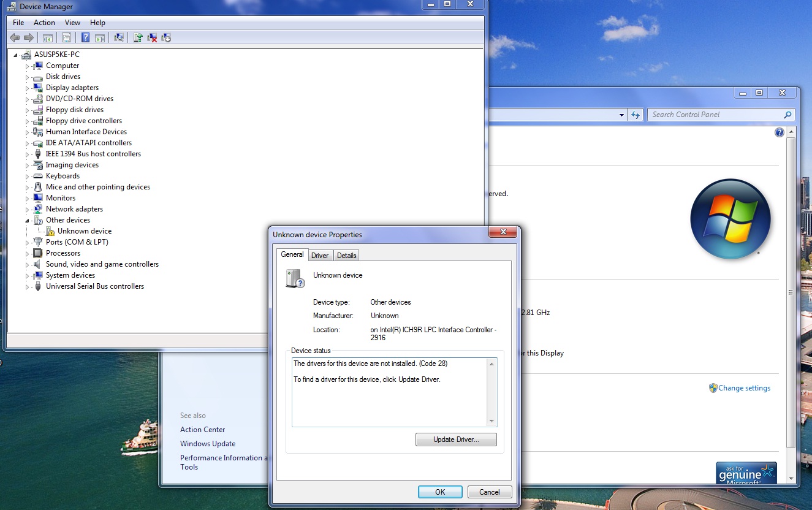Collapse the ASUSP5KE-PC root node
This screenshot has width=812, height=510.
[16, 55]
